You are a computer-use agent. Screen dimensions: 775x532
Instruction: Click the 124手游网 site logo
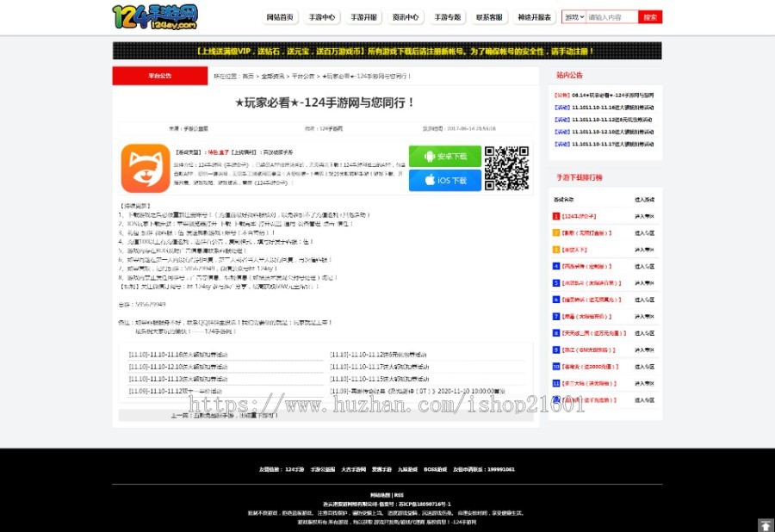tap(155, 17)
